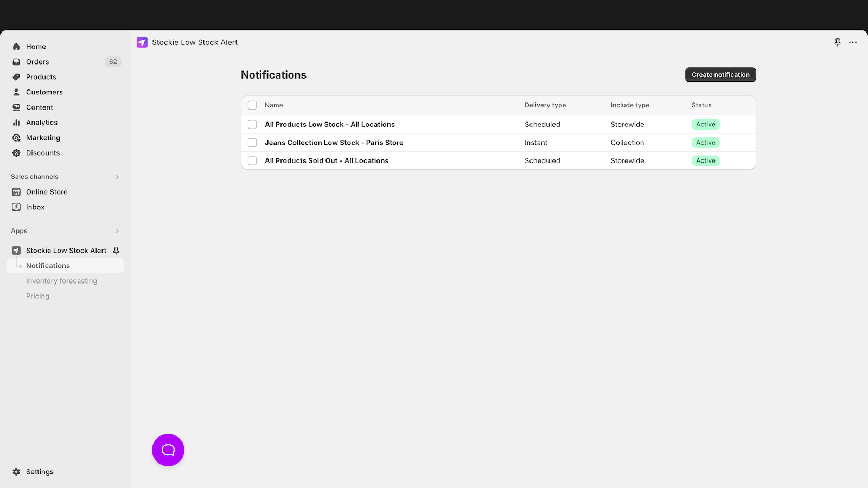Click the Home icon in sidebar
This screenshot has height=488, width=868.
16,47
